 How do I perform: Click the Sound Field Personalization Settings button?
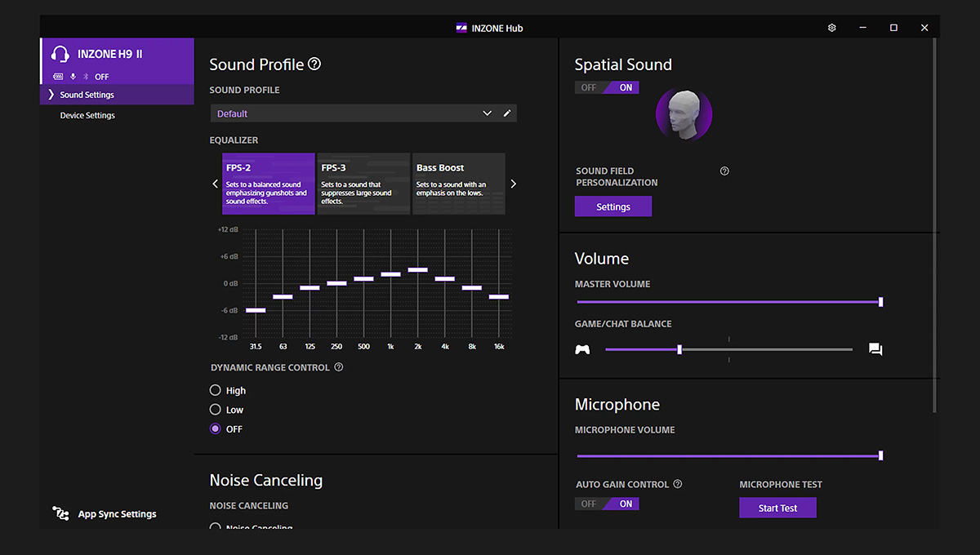(613, 206)
